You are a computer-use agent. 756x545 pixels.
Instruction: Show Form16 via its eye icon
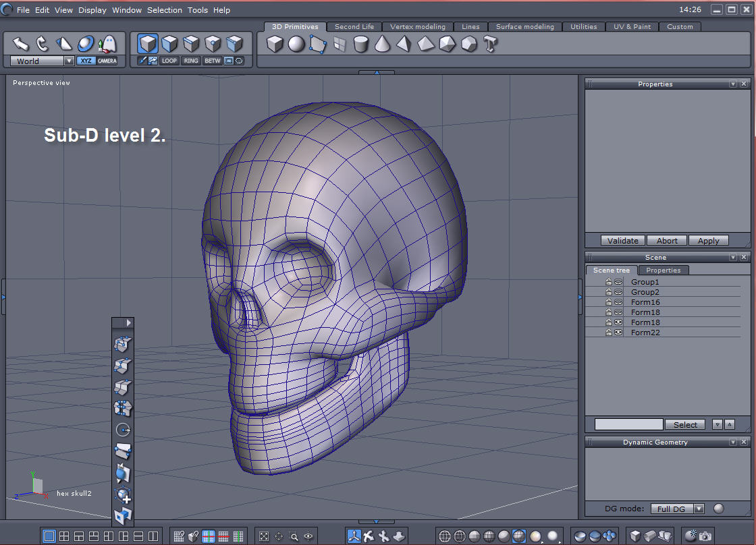618,302
